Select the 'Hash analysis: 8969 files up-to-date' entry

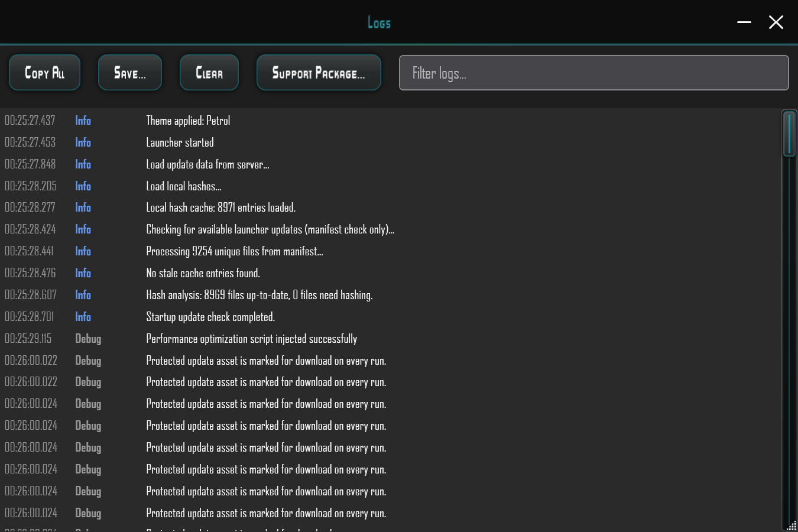coord(259,295)
